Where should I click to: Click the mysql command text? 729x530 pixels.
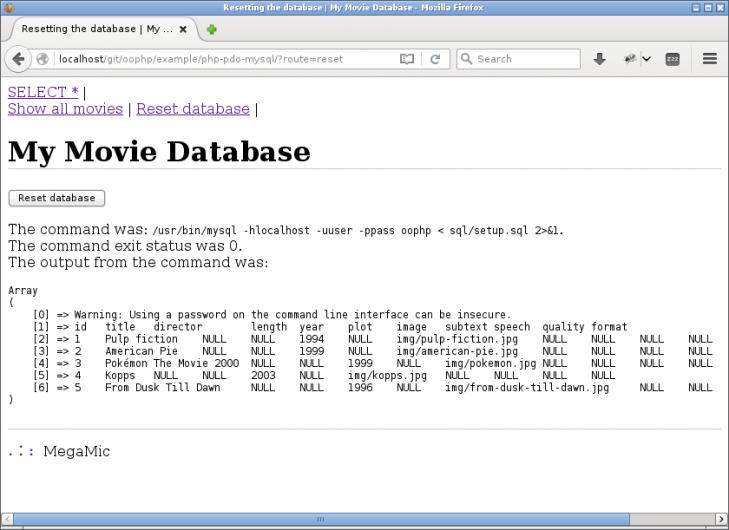click(358, 231)
